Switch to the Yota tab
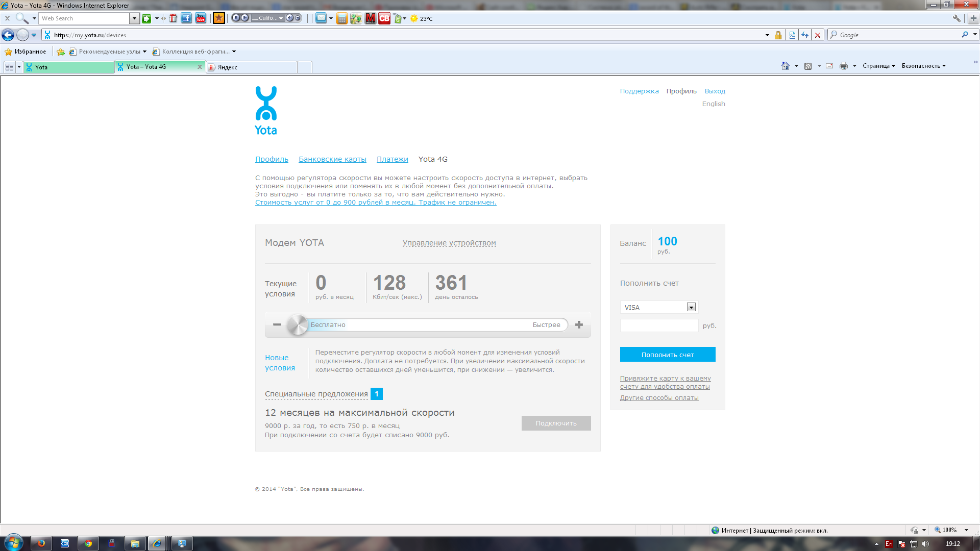 point(69,67)
